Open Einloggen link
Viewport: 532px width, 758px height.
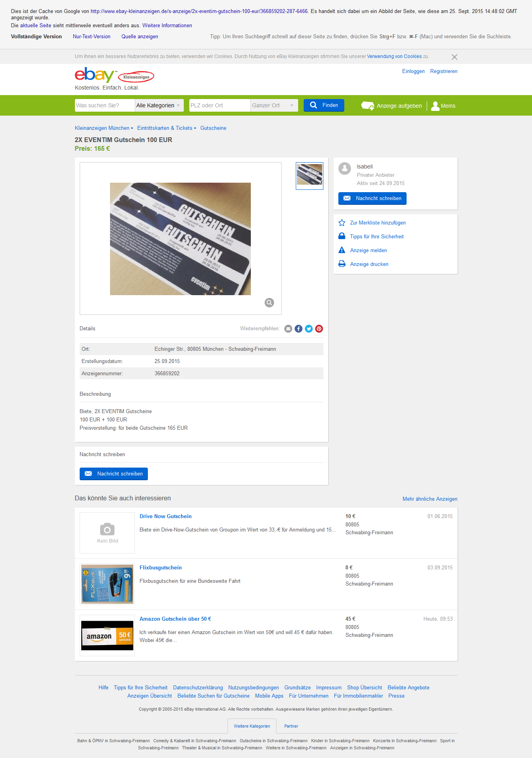point(413,71)
